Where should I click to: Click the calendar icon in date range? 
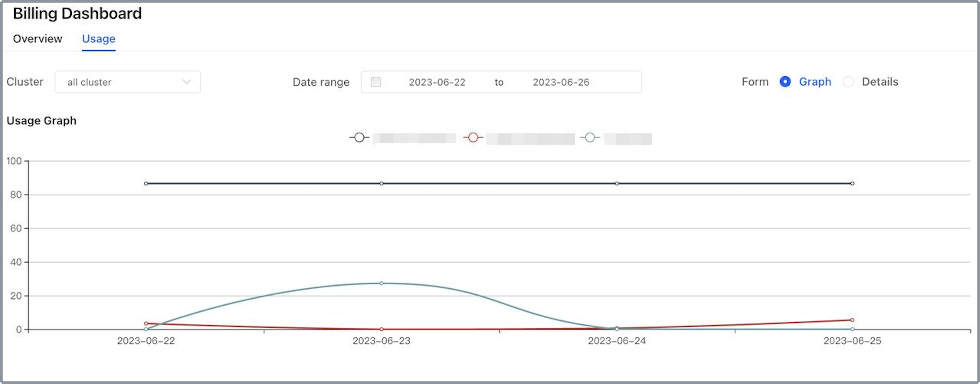376,82
